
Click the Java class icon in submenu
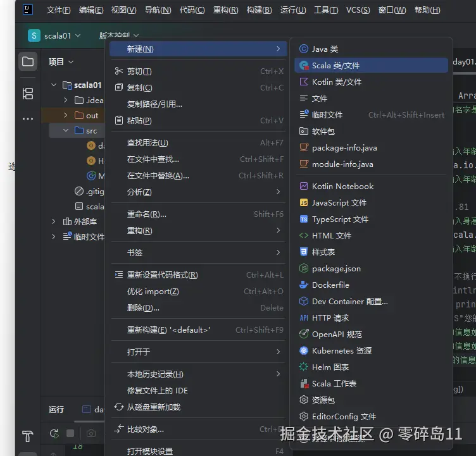[x=304, y=49]
